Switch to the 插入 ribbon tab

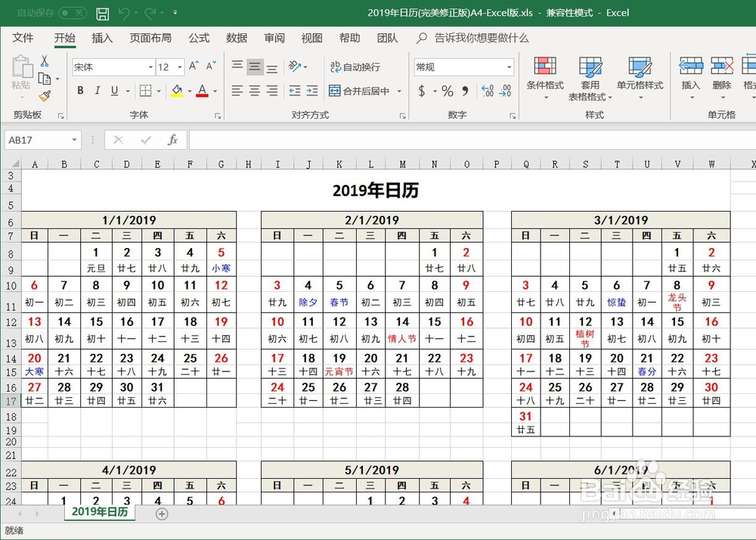click(102, 38)
